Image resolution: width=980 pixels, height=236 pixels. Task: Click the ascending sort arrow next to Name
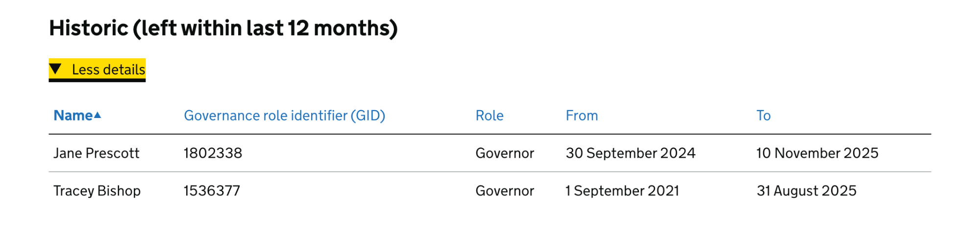[98, 115]
